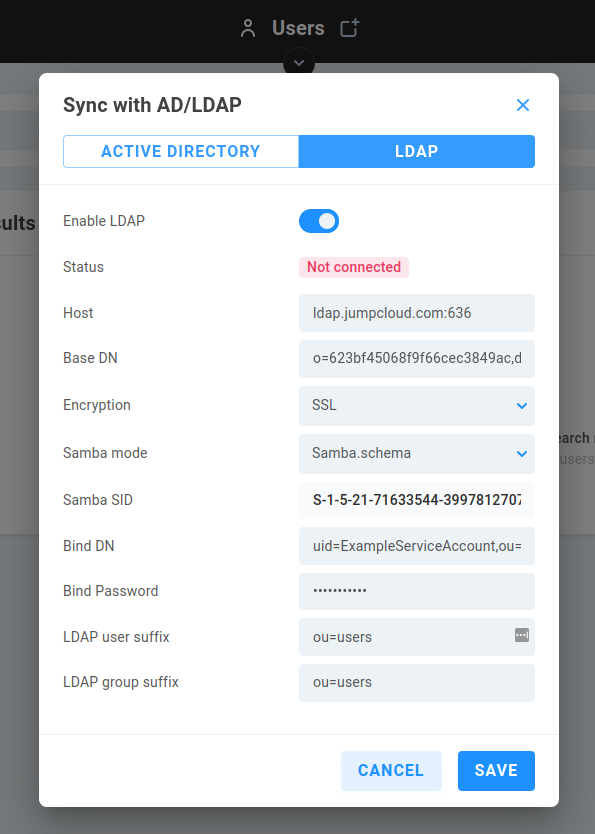Toggle the Enable LDAP switch
595x834 pixels.
[319, 221]
